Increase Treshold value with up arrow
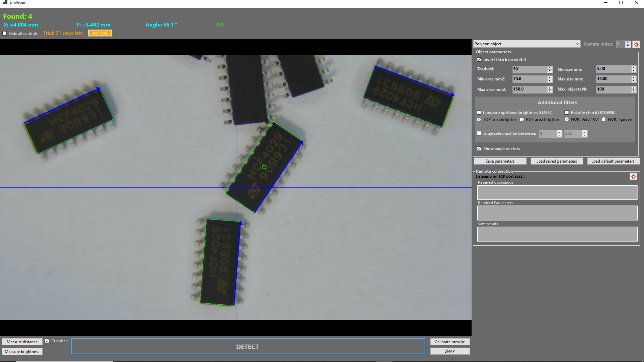Image resolution: width=644 pixels, height=362 pixels. pyautogui.click(x=549, y=67)
